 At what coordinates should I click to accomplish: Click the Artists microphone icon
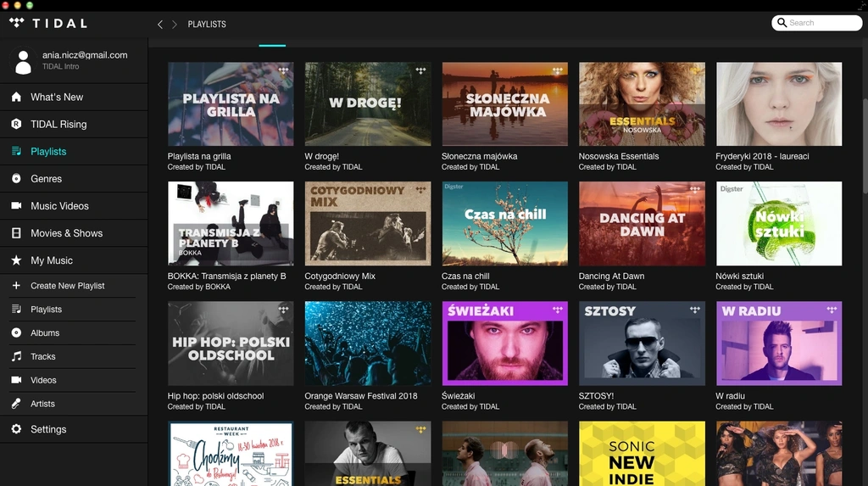point(16,404)
